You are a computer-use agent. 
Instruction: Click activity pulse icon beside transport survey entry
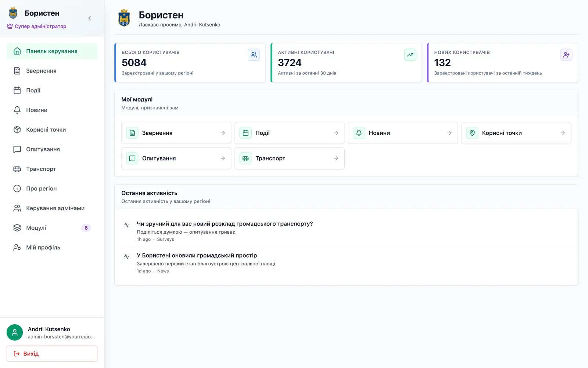click(127, 225)
